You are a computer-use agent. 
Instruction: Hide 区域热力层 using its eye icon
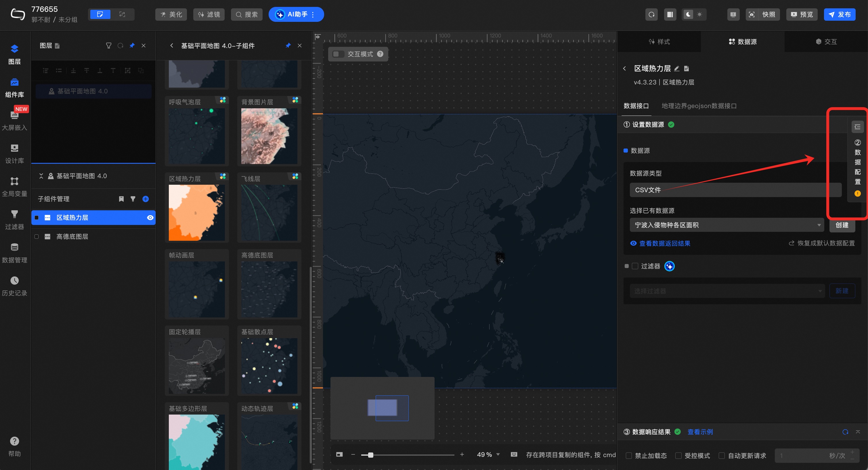150,218
